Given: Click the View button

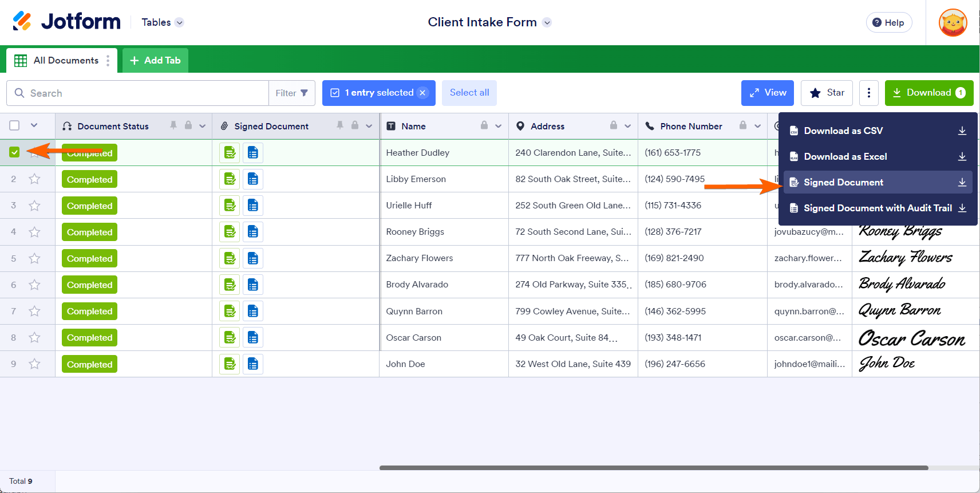Looking at the screenshot, I should tap(767, 93).
